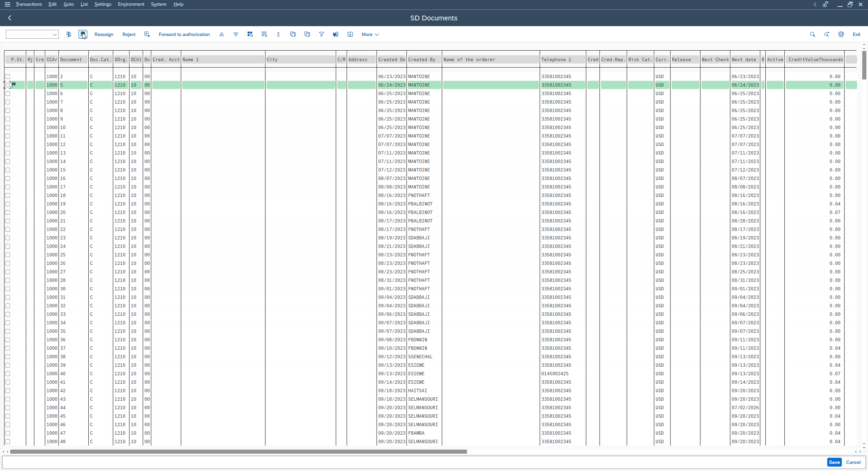Click the deselect all icon

(x=264, y=34)
